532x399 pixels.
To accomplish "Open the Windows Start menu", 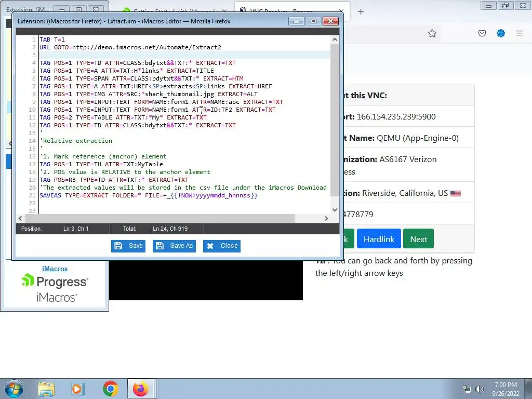I will tap(14, 389).
